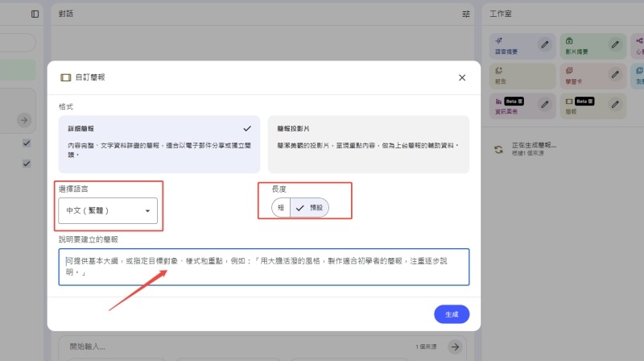Click the send arrow in chat input
Screen dimensions: 644x361
coord(455,347)
